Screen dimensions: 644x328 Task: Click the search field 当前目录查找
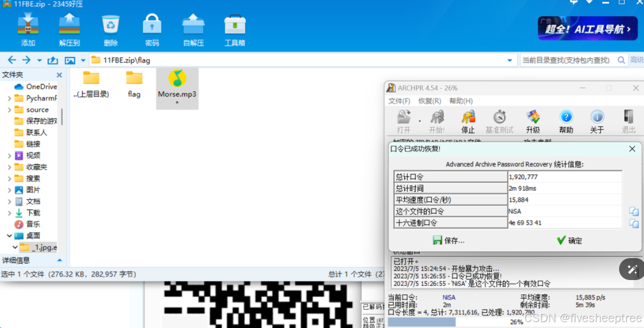(x=567, y=60)
